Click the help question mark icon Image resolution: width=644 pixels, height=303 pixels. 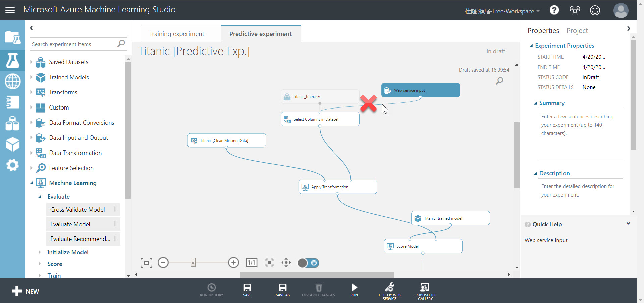[x=554, y=10]
